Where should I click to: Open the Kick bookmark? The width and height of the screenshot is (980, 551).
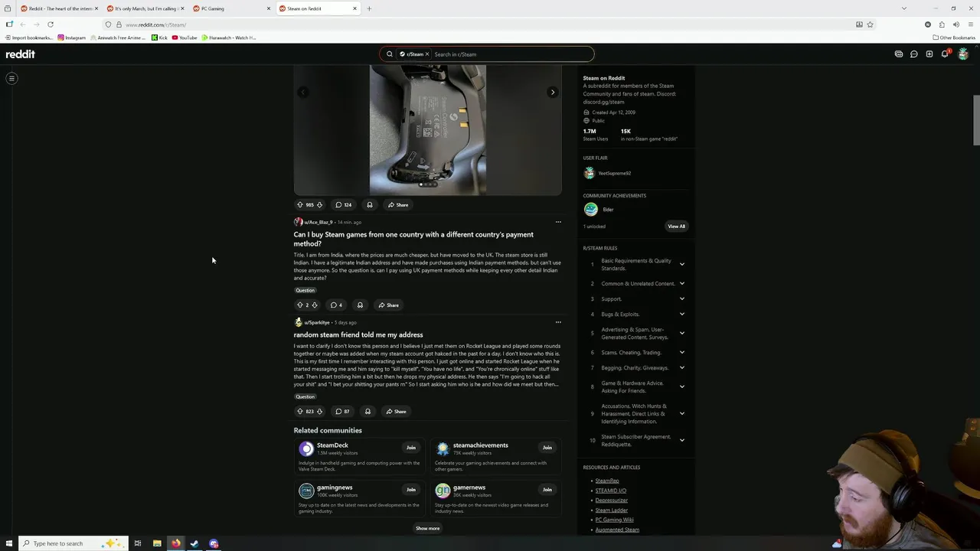tap(159, 37)
